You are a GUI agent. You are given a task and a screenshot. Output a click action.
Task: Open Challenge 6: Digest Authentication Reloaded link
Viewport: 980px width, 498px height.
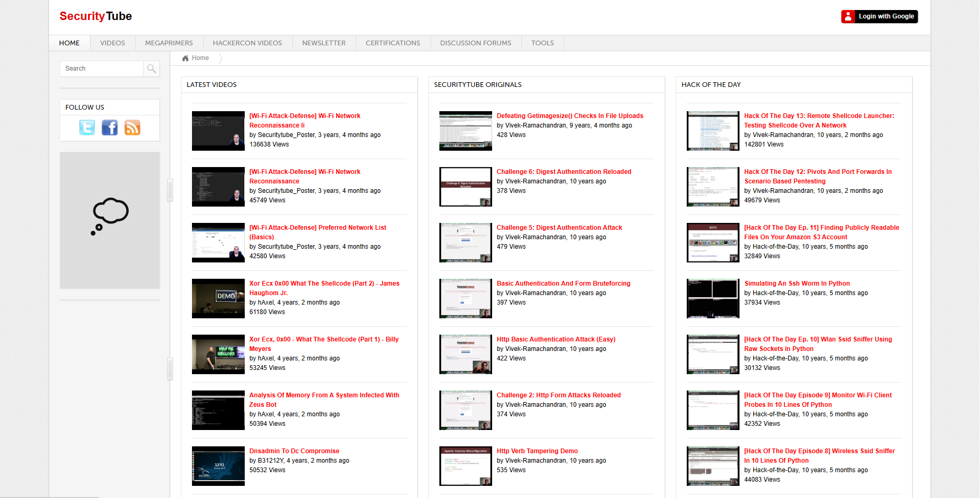tap(564, 172)
